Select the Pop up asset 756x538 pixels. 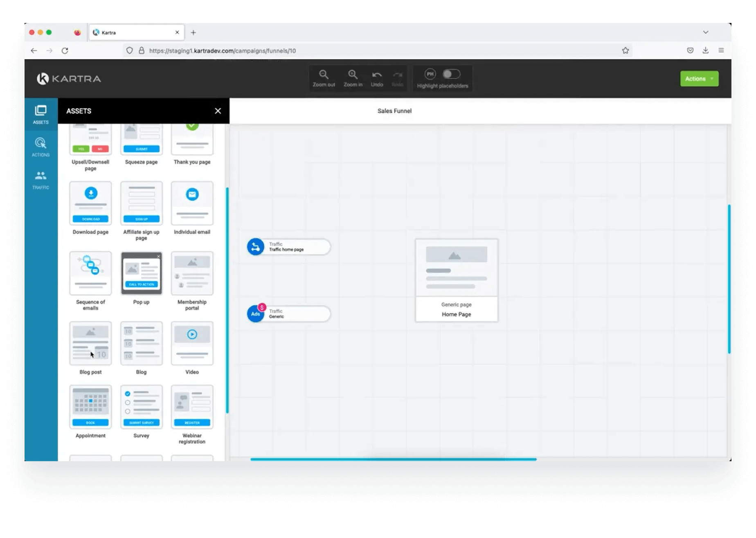pyautogui.click(x=142, y=274)
